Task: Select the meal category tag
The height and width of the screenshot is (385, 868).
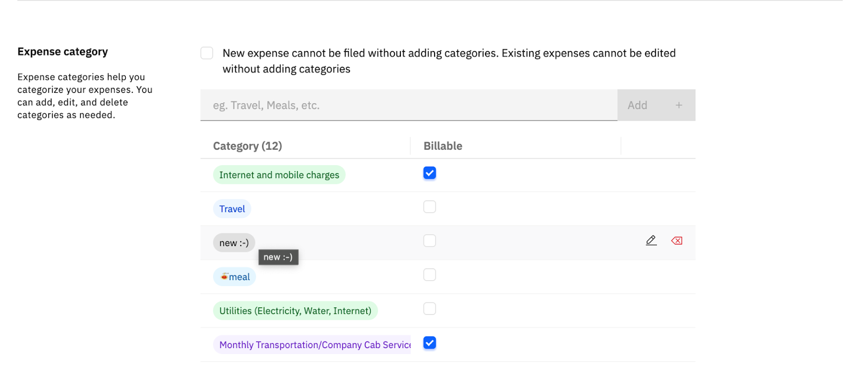Action: click(x=234, y=277)
